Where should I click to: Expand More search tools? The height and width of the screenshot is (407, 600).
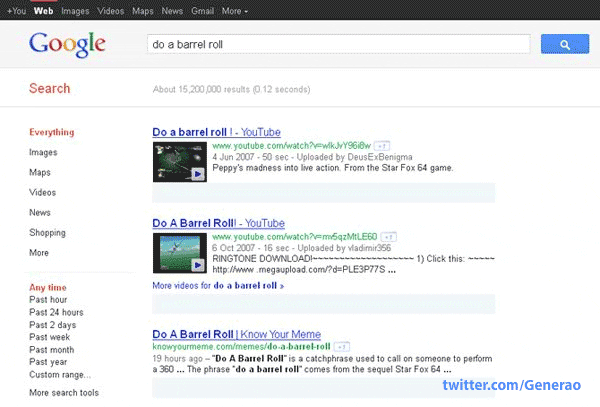click(x=64, y=392)
